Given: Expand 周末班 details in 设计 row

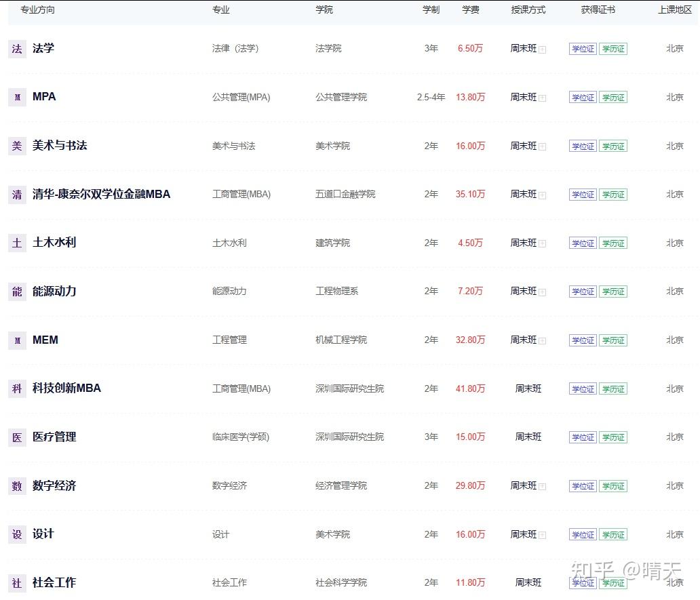Looking at the screenshot, I should [x=543, y=536].
